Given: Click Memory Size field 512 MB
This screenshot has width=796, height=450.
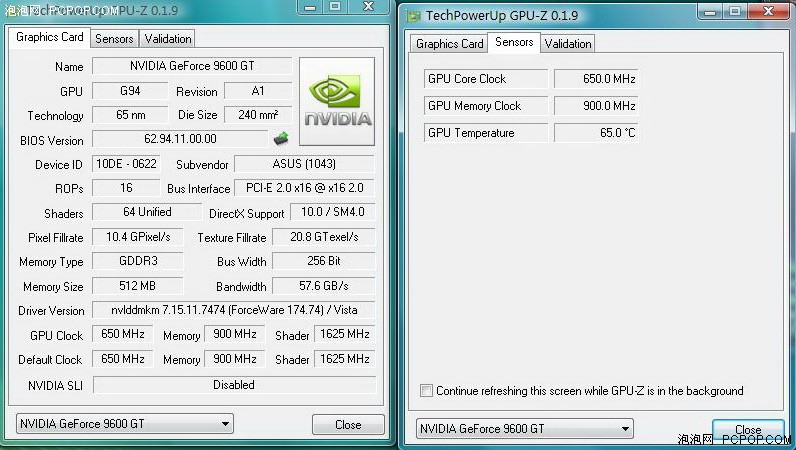Looking at the screenshot, I should tap(138, 285).
